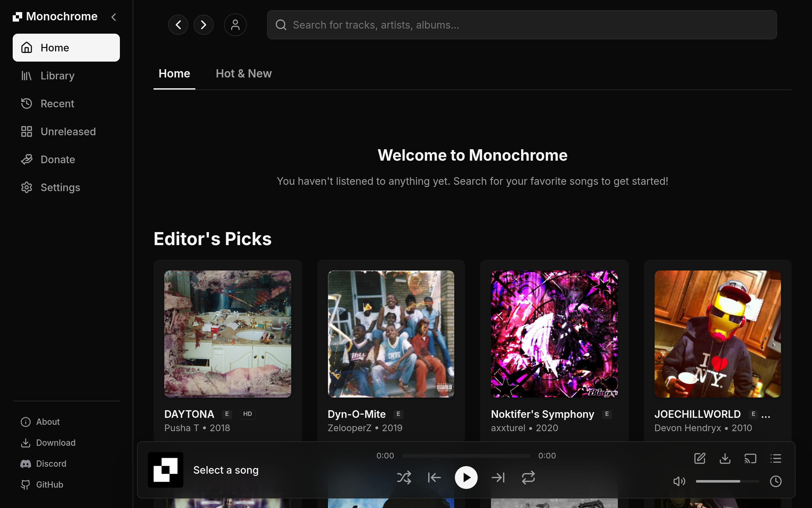Open the playback queue list icon
This screenshot has width=812, height=508.
[776, 458]
